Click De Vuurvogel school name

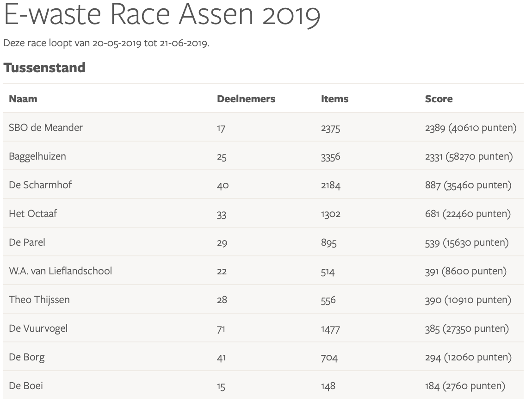[38, 328]
